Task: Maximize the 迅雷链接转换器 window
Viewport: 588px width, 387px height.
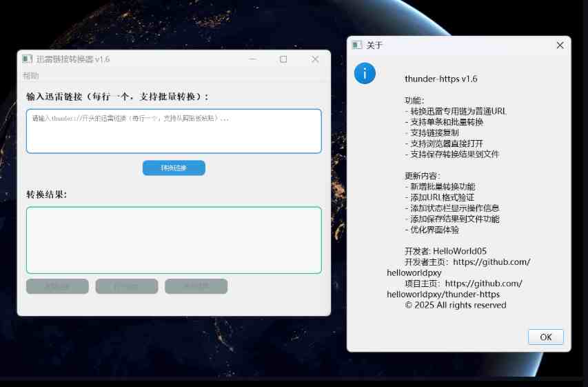Action: [x=283, y=59]
